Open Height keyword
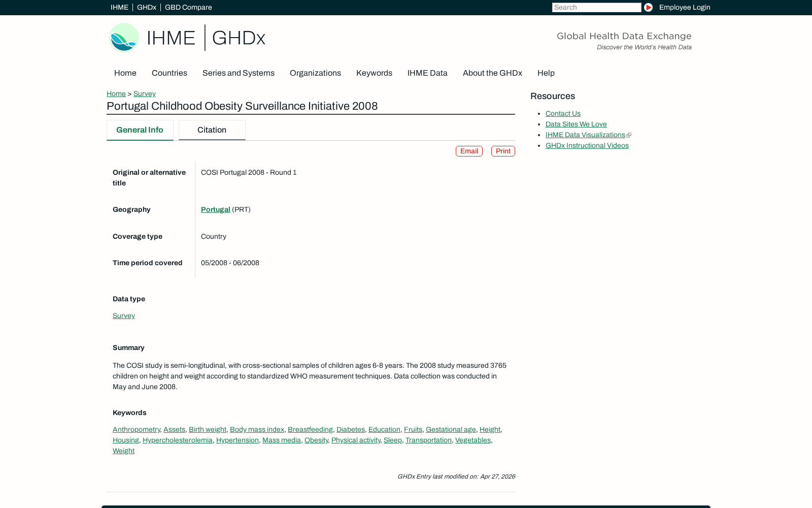Image resolution: width=812 pixels, height=508 pixels. 490,429
